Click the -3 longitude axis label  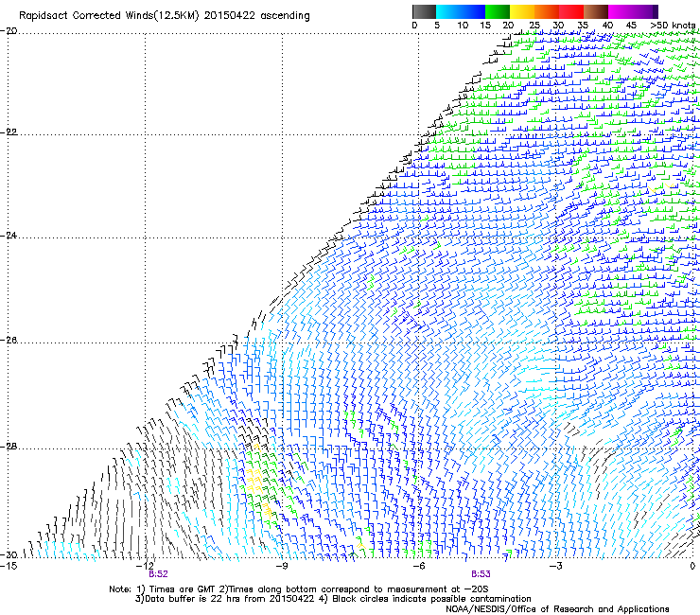click(x=555, y=566)
